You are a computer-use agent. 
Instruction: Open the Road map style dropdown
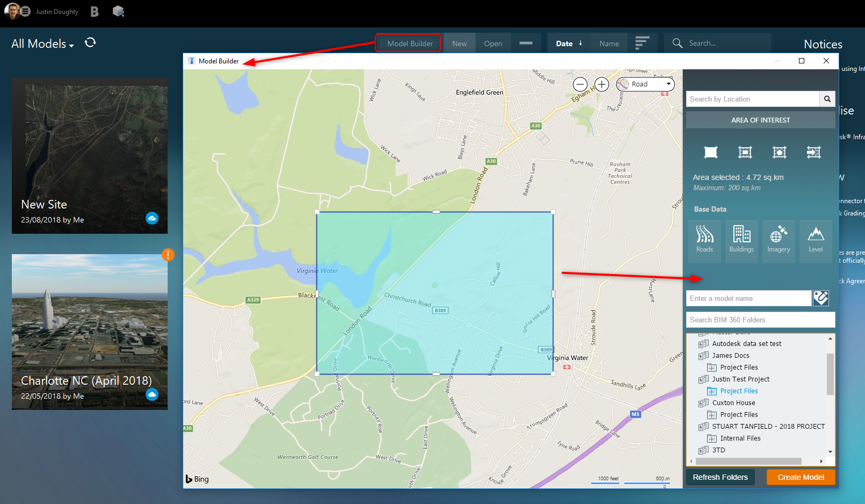645,84
